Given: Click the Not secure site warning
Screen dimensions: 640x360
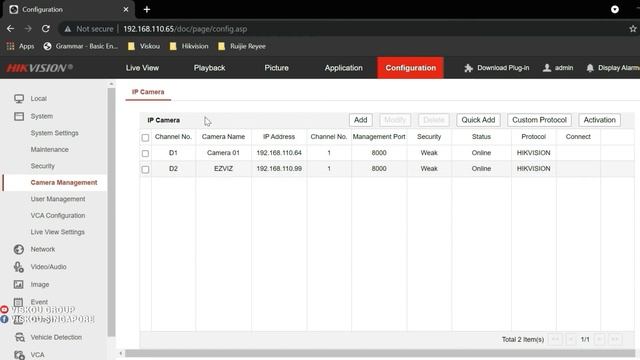Looking at the screenshot, I should [89, 29].
